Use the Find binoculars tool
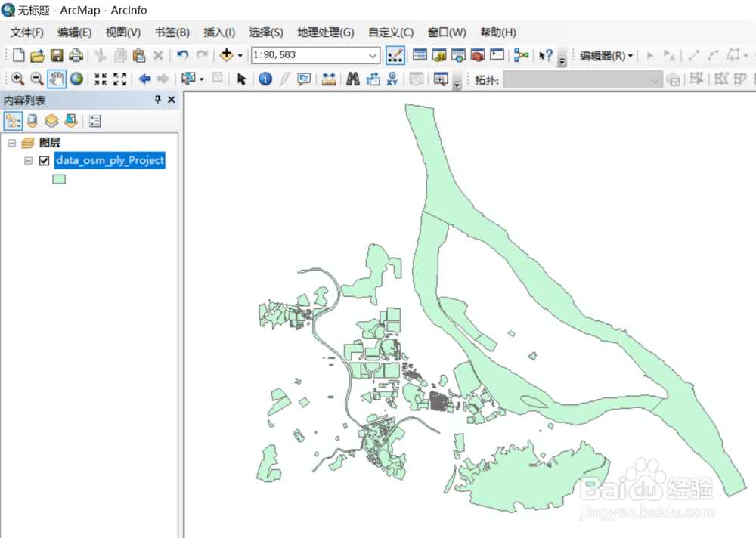The width and height of the screenshot is (756, 538). [352, 79]
